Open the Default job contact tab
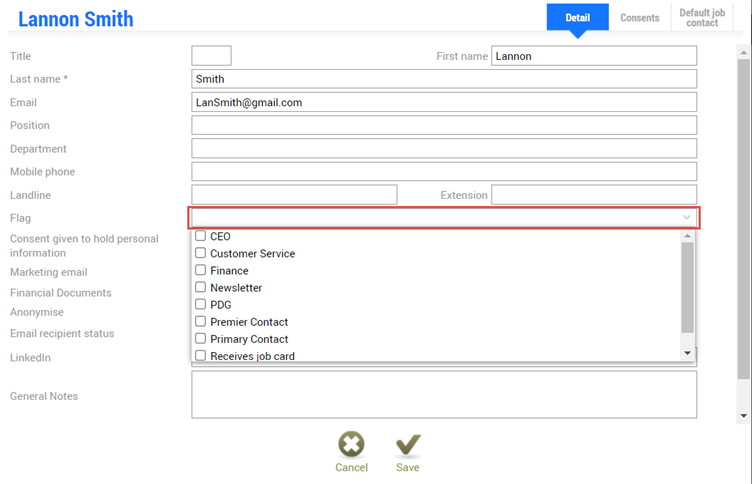Image resolution: width=752 pixels, height=484 pixels. coord(702,18)
